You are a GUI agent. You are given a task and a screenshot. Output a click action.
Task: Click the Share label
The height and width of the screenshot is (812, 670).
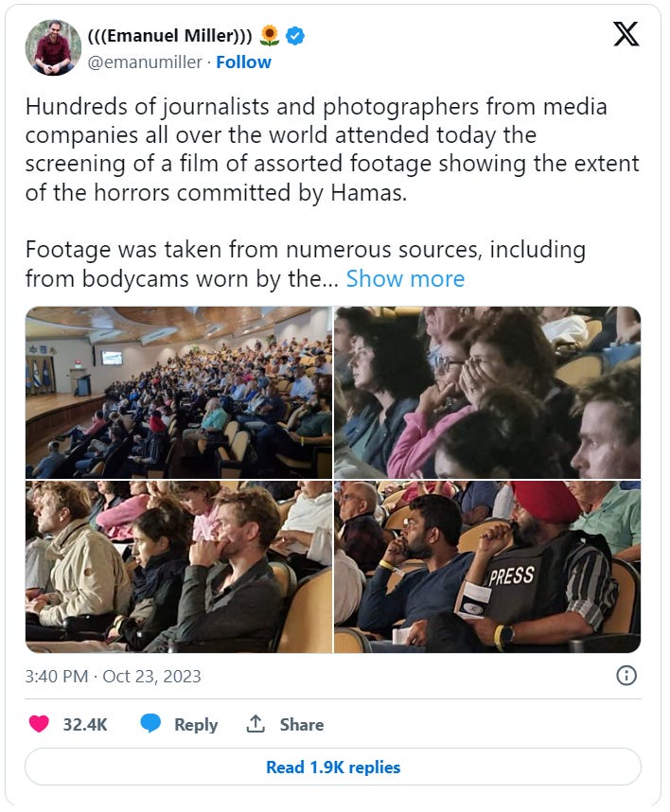[x=302, y=725]
